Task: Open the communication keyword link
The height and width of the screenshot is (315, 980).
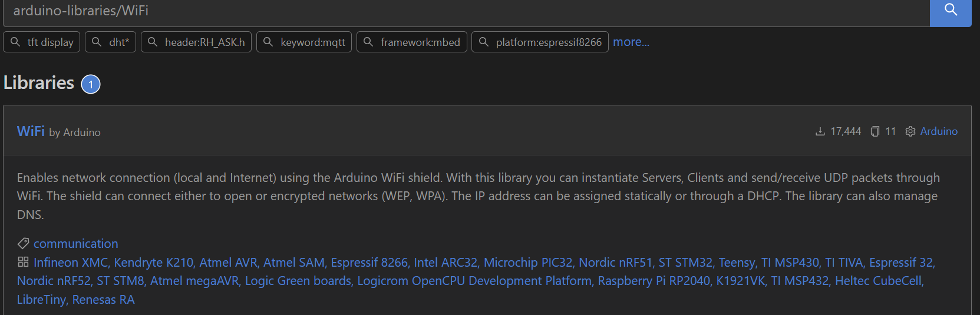Action: tap(76, 243)
